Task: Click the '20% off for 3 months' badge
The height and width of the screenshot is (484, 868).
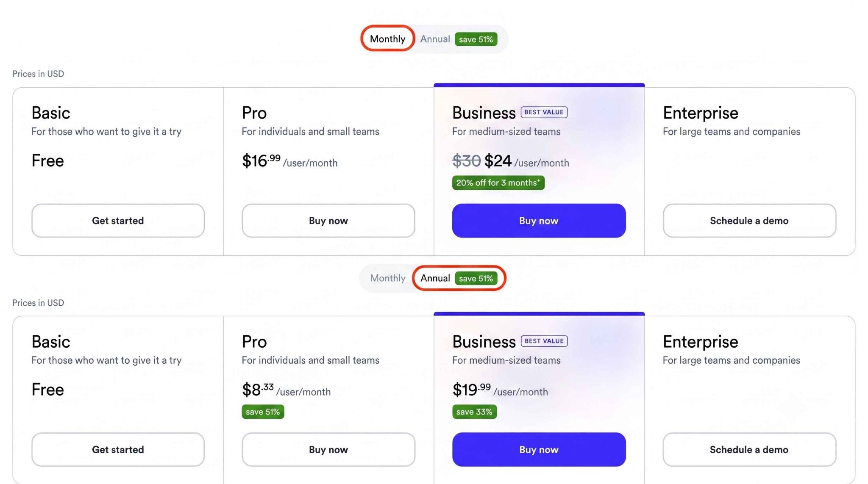Action: coord(498,183)
